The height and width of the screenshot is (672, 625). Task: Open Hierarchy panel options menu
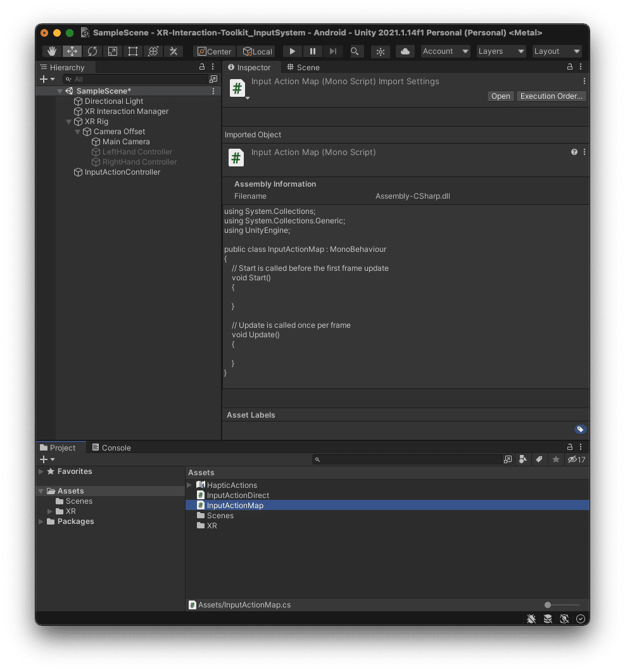coord(213,67)
